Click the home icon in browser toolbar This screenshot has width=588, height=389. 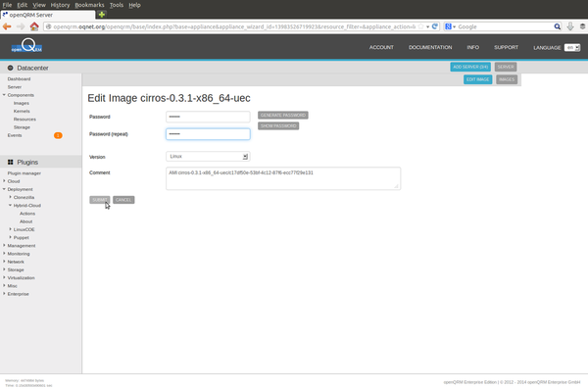(34, 26)
